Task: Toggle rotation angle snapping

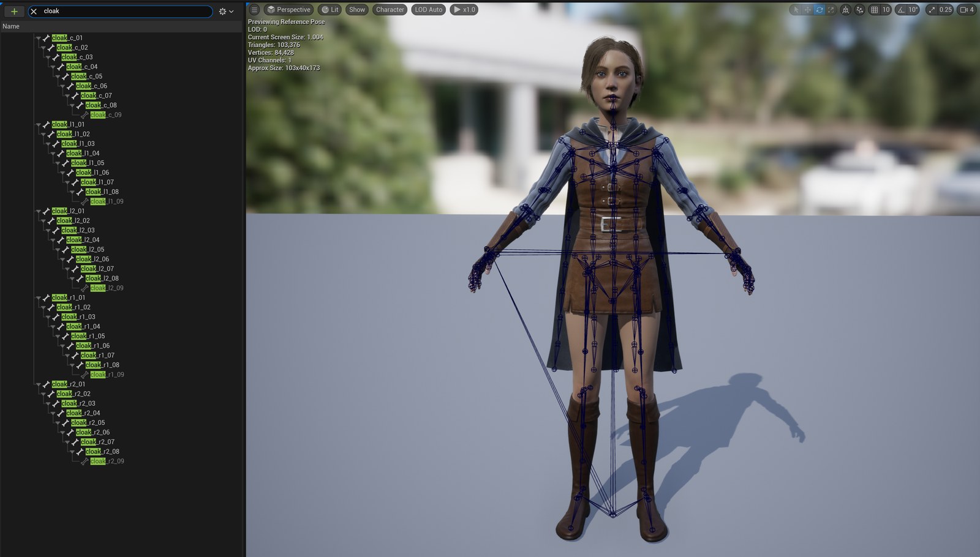Action: click(902, 10)
